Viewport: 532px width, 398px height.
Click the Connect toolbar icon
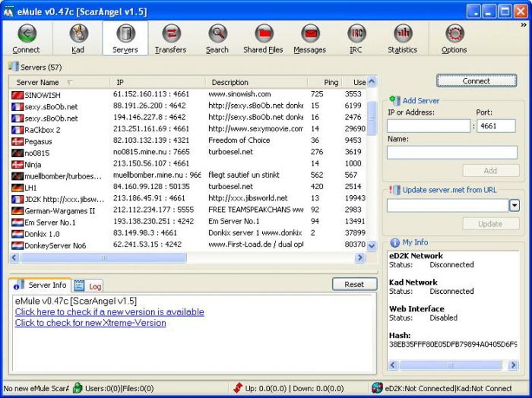[x=26, y=39]
